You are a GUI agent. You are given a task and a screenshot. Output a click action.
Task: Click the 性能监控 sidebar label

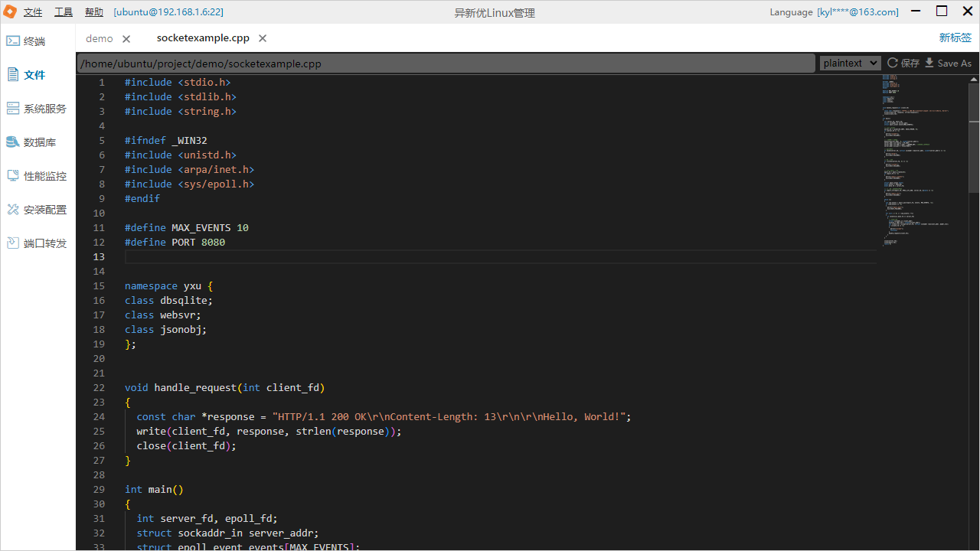[45, 176]
